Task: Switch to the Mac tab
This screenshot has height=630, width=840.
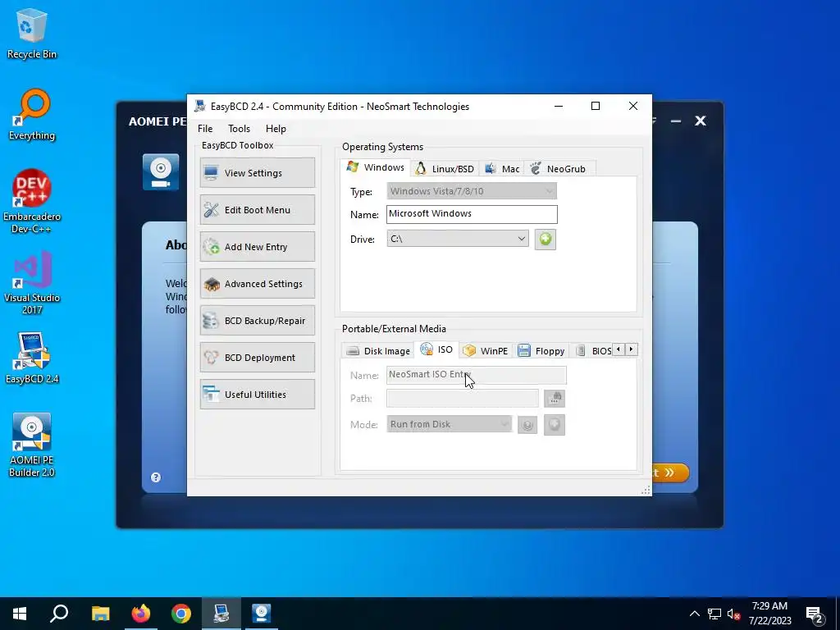Action: [x=502, y=169]
